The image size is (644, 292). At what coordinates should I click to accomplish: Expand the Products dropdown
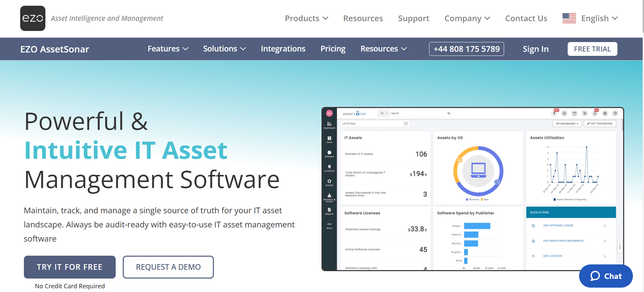coord(306,18)
